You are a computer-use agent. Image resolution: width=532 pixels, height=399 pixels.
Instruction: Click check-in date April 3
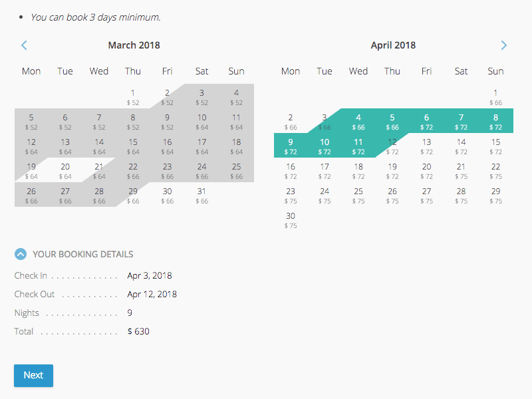325,121
